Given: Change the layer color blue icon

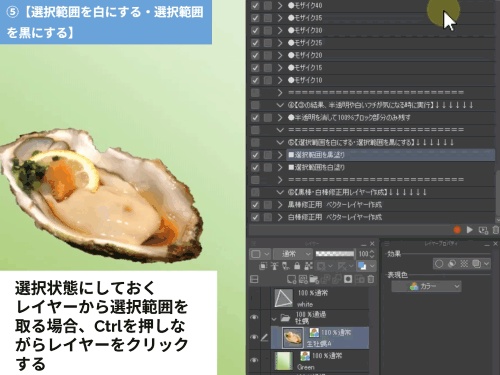Looking at the screenshot, I should 362,266.
